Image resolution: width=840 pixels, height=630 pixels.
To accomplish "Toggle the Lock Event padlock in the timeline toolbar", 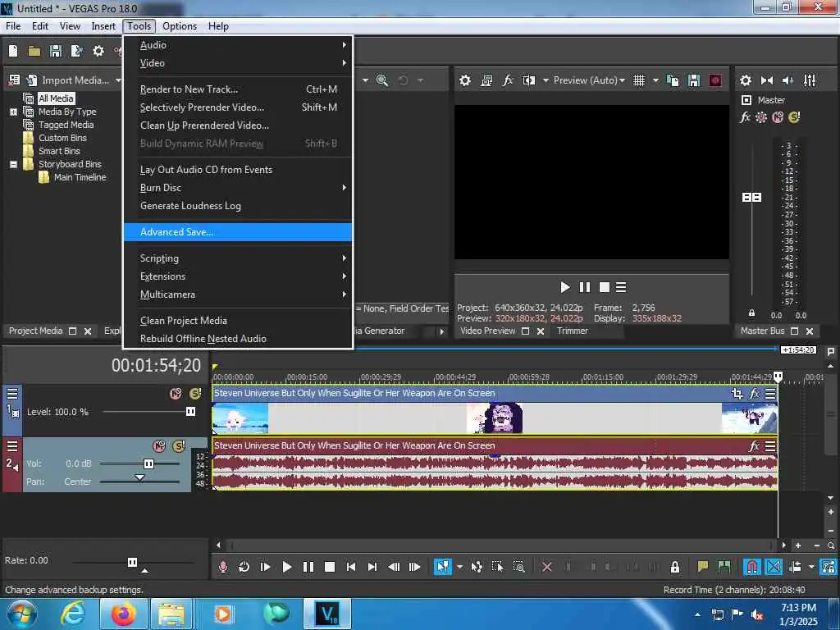I will (x=675, y=567).
